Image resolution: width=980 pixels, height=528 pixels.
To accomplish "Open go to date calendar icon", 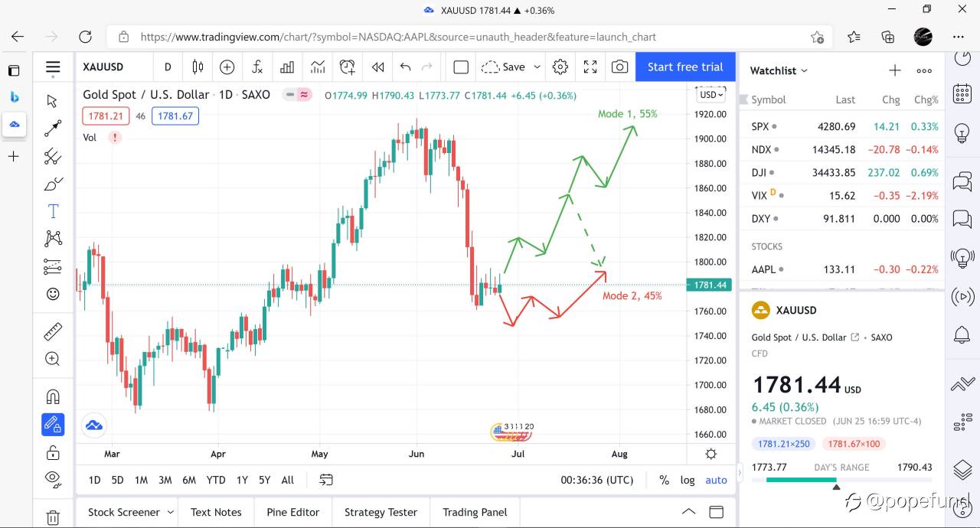I will coord(326,480).
